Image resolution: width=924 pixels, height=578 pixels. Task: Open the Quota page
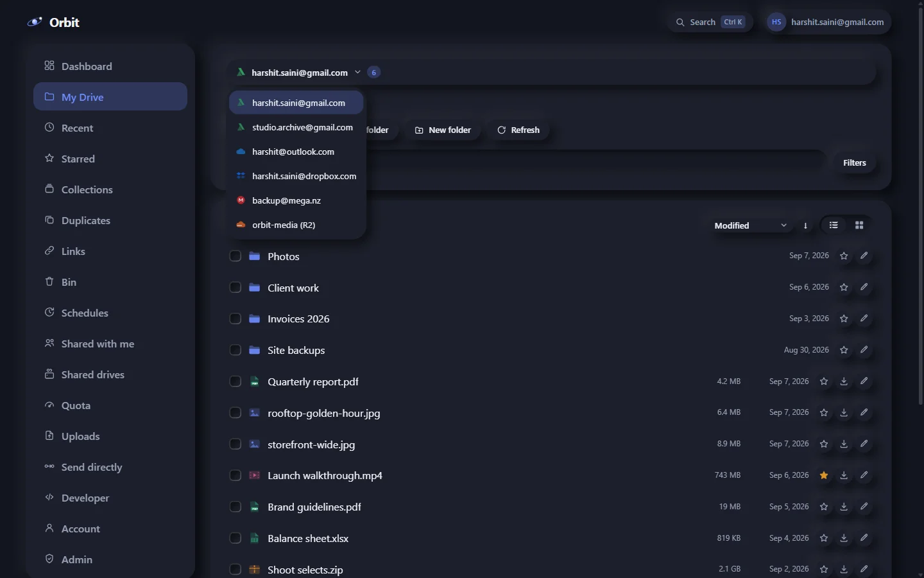[110, 405]
